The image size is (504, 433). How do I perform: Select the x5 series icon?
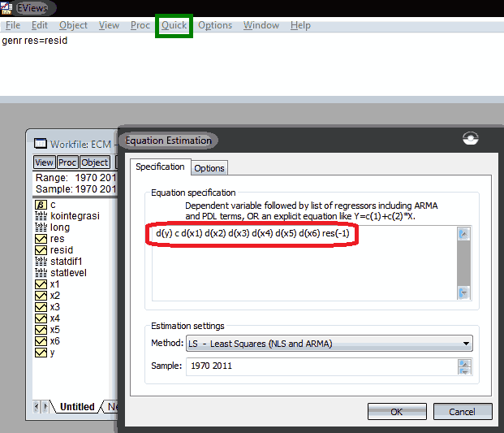[41, 330]
